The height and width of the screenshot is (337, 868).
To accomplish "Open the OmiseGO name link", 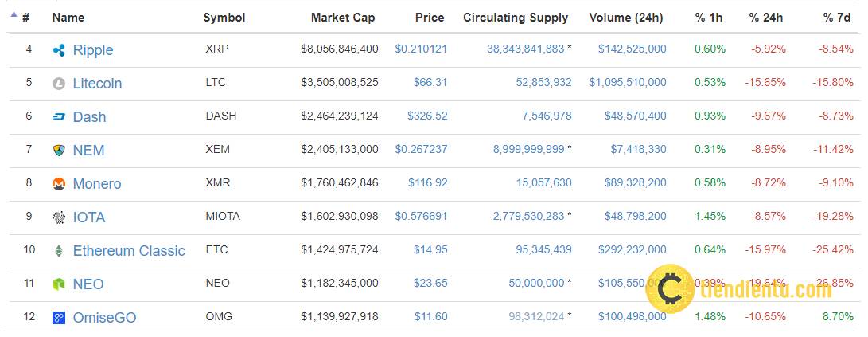I will click(105, 318).
